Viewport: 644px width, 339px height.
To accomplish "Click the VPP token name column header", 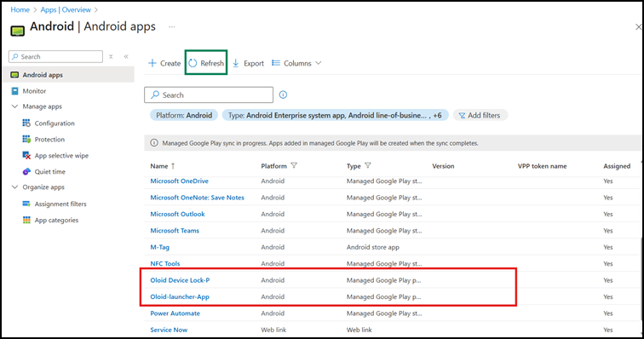I will pyautogui.click(x=542, y=166).
